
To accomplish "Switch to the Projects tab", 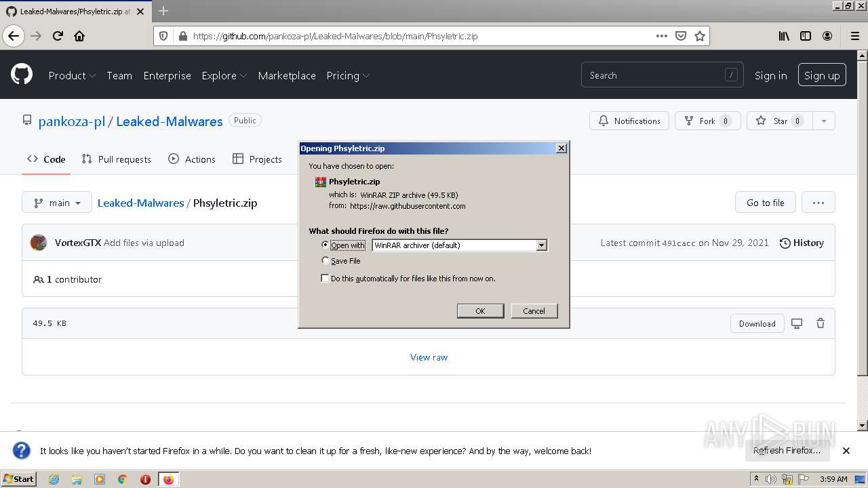I will click(x=257, y=159).
